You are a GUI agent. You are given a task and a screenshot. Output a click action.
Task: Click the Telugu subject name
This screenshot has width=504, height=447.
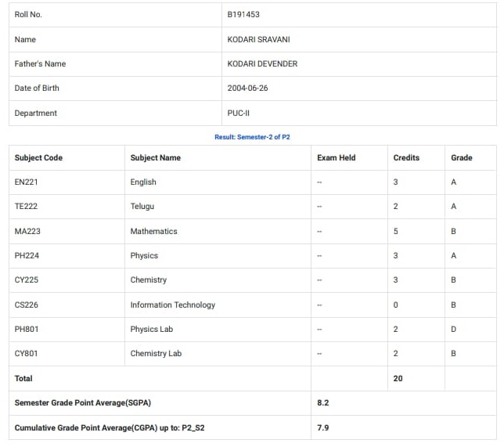click(x=142, y=207)
